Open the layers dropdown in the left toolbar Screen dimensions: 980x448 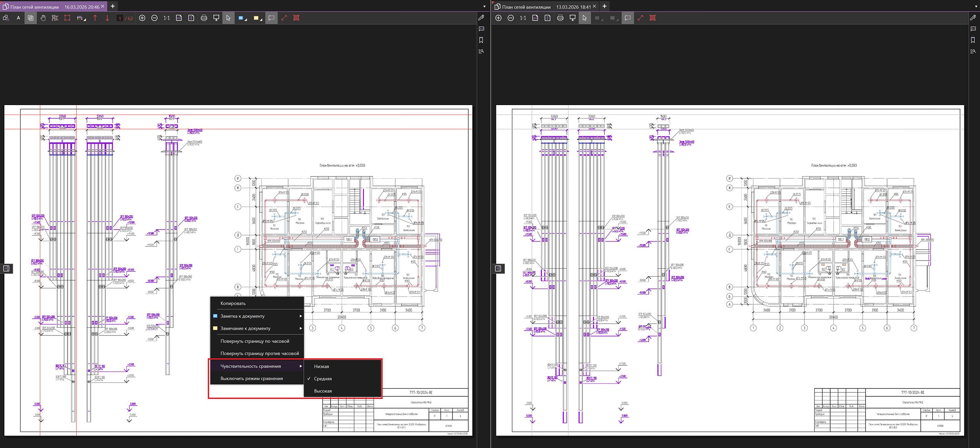(x=85, y=19)
